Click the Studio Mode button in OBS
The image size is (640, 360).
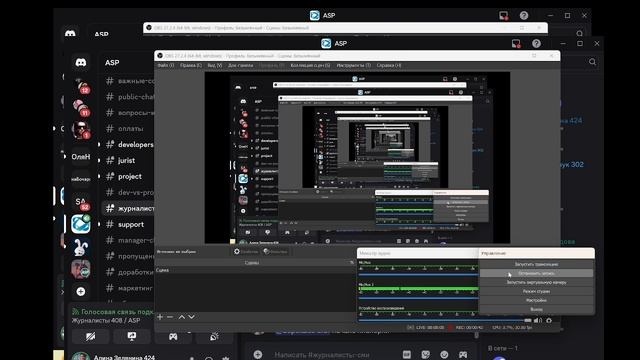[536, 291]
